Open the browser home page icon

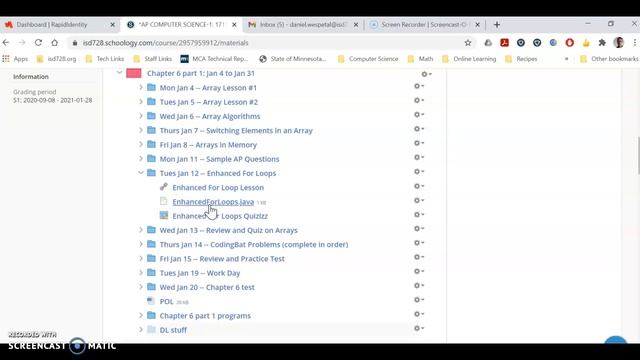54,42
